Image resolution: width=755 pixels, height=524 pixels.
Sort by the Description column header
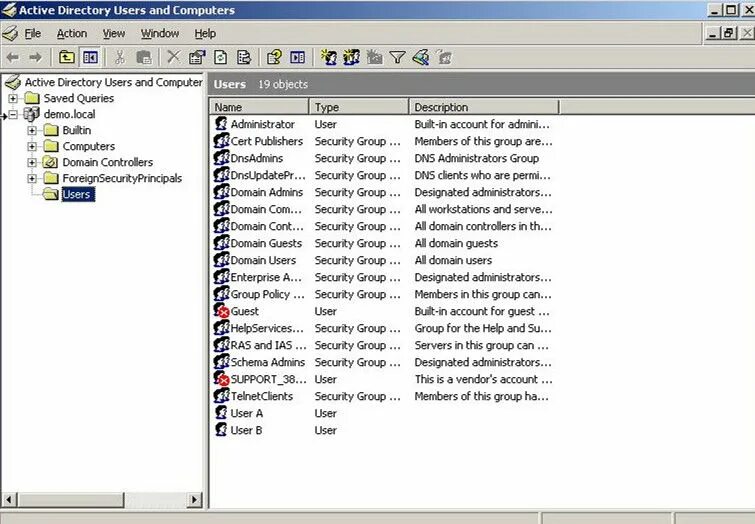pyautogui.click(x=484, y=107)
